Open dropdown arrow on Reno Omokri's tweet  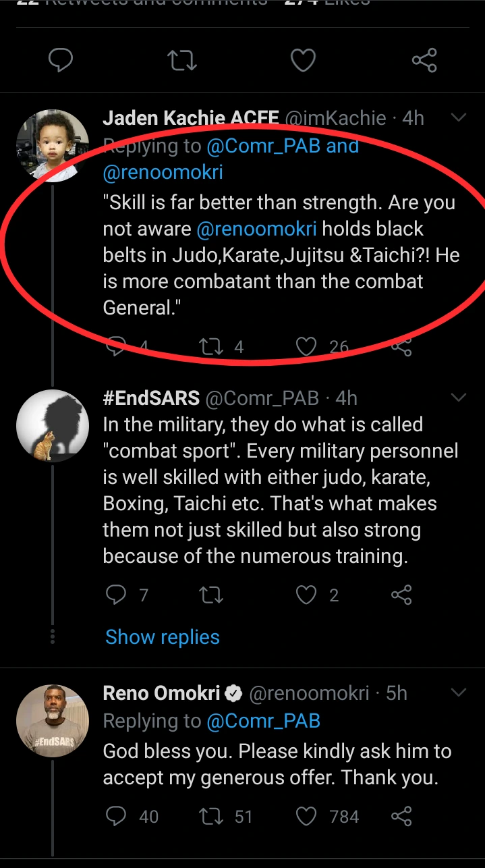[459, 693]
